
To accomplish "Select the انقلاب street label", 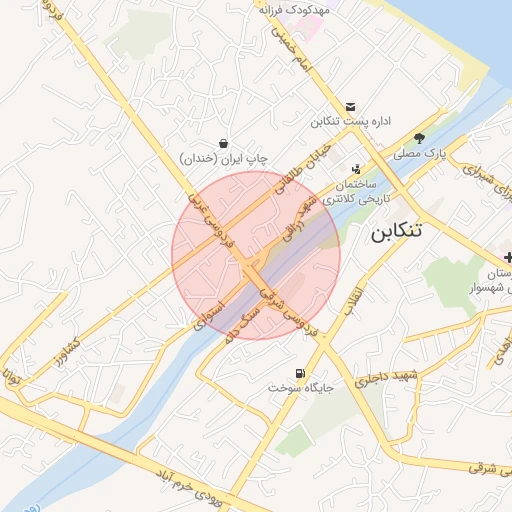I will (x=353, y=301).
